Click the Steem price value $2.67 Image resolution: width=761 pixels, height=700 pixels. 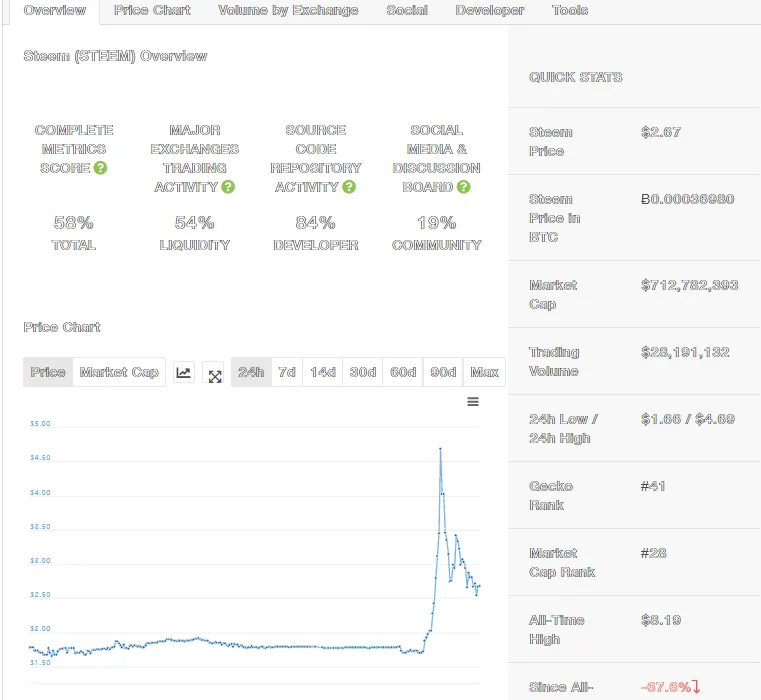(x=661, y=132)
